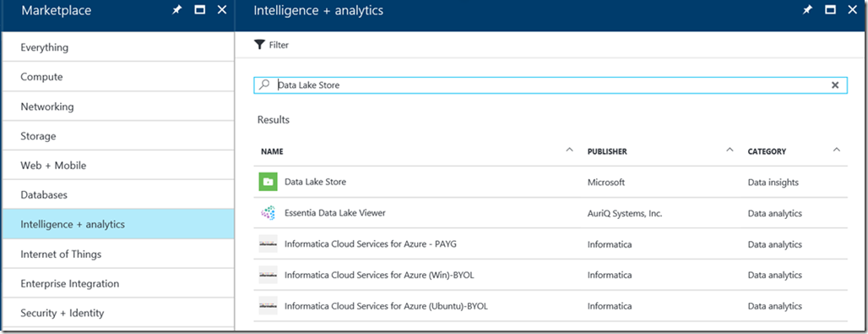Click the Results heading

point(274,120)
